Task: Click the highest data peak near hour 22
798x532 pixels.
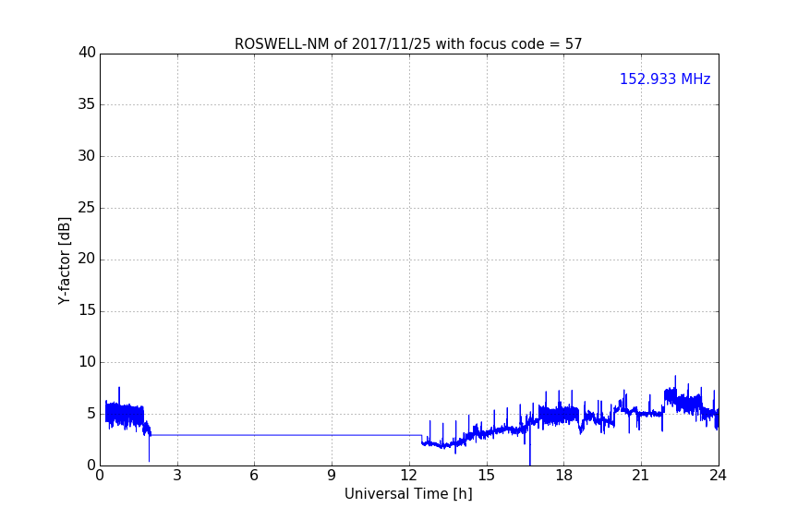Action: [675, 382]
